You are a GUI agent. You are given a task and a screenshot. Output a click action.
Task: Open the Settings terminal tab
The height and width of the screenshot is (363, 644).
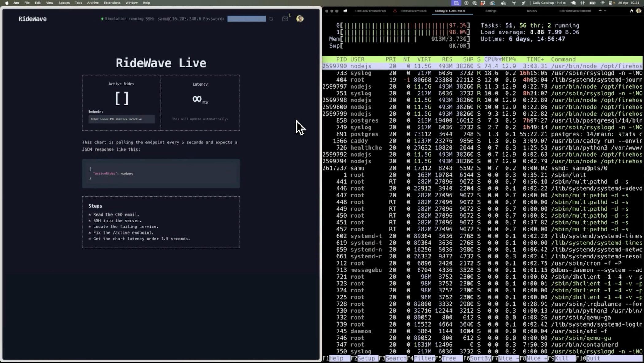[x=491, y=11]
